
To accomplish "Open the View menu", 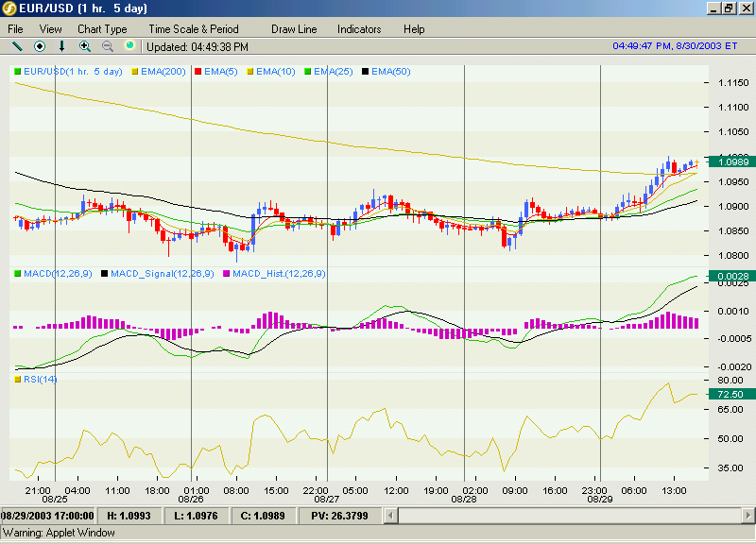I will (x=51, y=29).
